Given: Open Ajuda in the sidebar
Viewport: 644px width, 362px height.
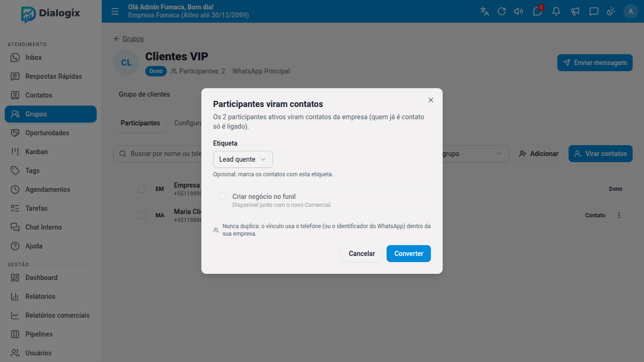Looking at the screenshot, I should [50, 246].
